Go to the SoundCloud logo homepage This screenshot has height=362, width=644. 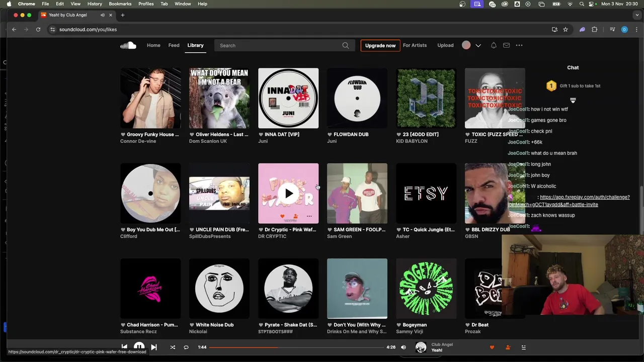[x=128, y=45]
